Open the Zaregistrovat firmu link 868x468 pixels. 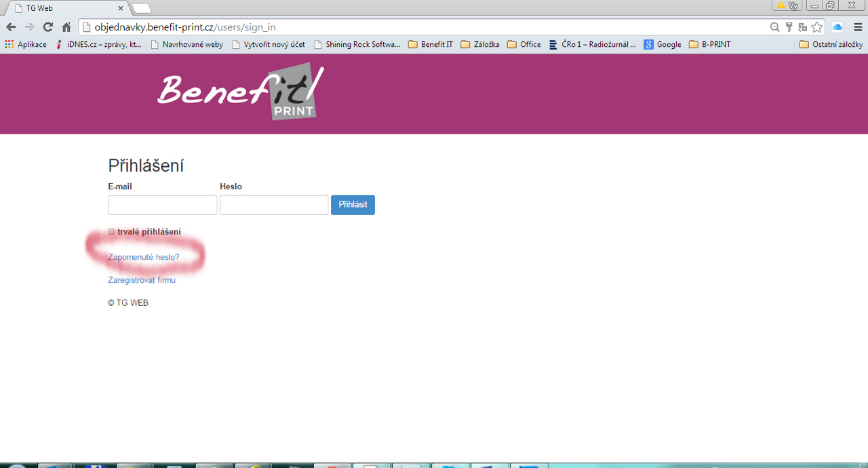142,280
